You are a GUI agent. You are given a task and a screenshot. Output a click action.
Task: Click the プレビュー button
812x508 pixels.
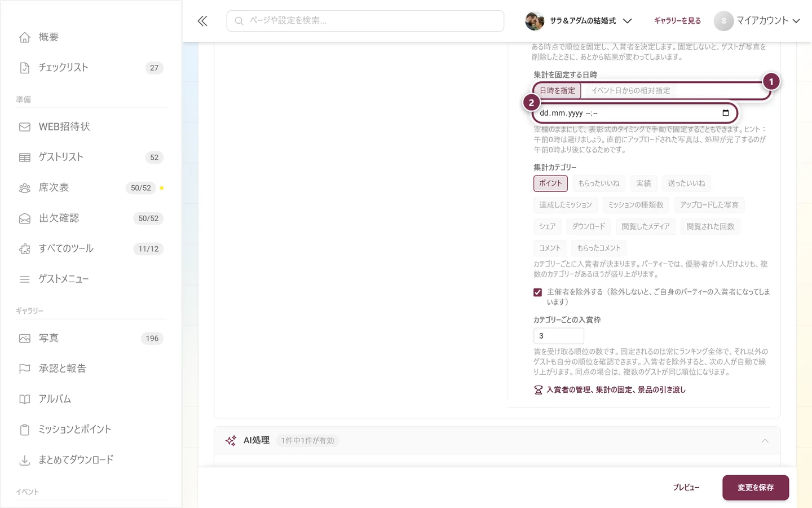tap(686, 488)
